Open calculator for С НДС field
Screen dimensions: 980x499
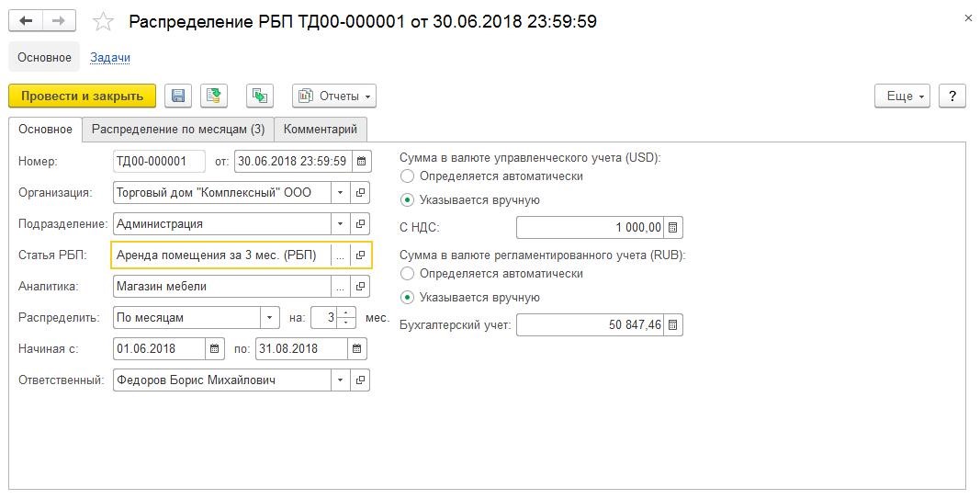pos(673,228)
